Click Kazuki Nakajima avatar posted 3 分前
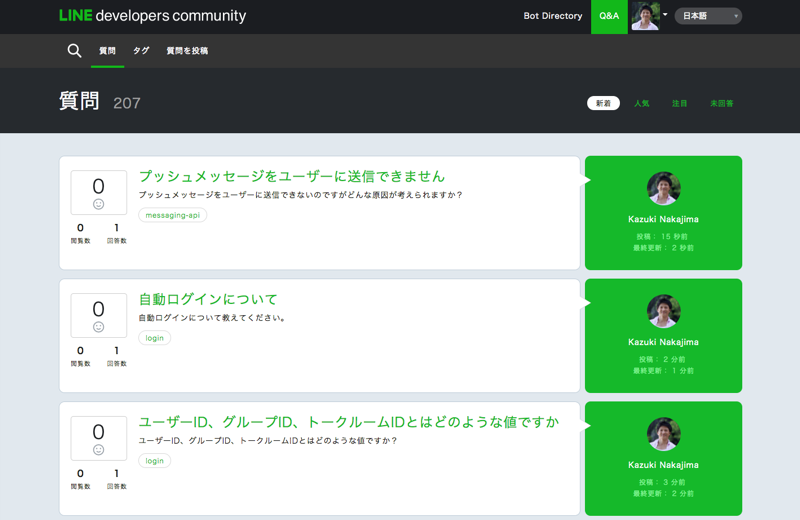 point(663,434)
